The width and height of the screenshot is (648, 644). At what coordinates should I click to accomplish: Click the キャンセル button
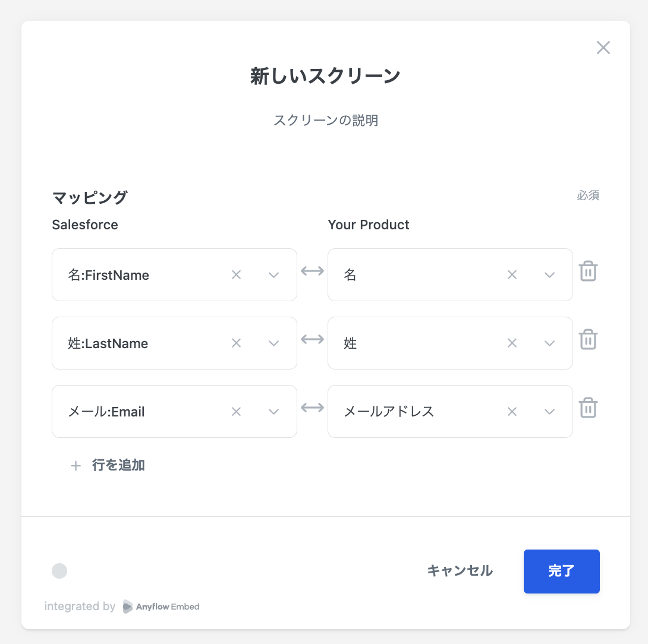coord(460,571)
